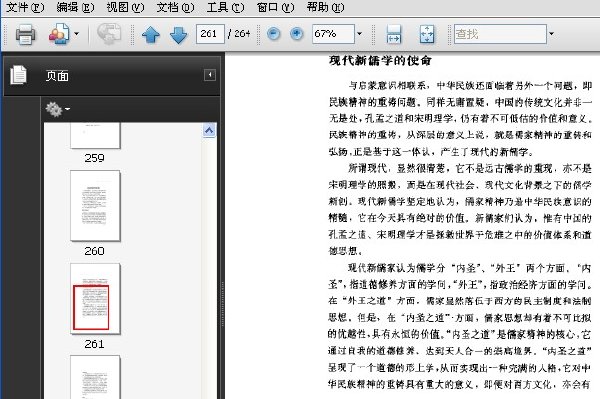600x399 pixels.
Task: Open the zoom level dropdown arrow
Action: click(x=359, y=34)
